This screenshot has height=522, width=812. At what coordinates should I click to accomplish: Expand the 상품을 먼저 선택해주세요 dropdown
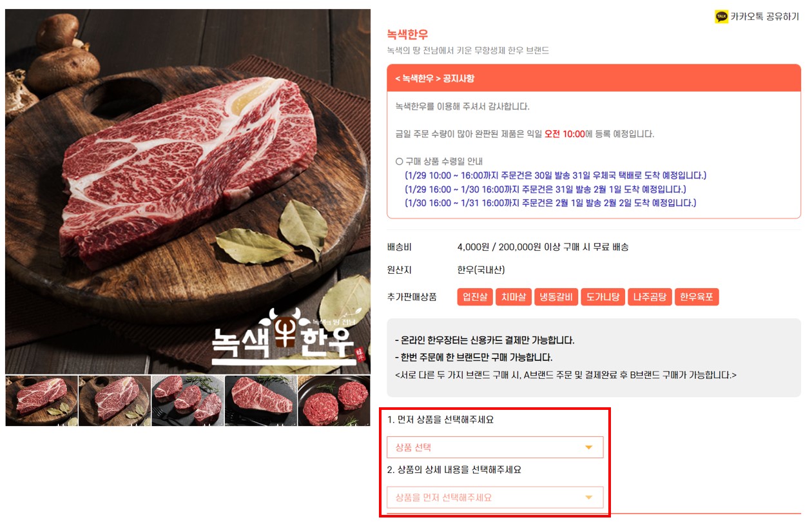[495, 498]
